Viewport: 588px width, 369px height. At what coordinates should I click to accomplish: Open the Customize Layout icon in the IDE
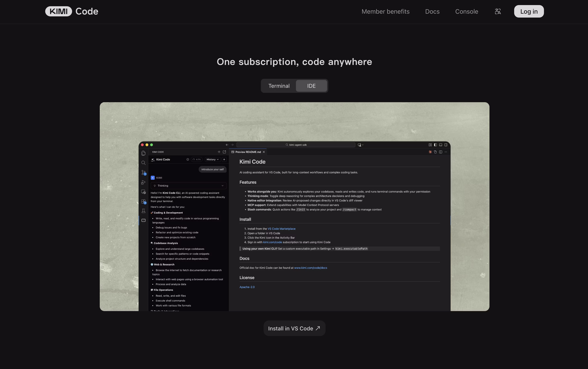tap(430, 145)
